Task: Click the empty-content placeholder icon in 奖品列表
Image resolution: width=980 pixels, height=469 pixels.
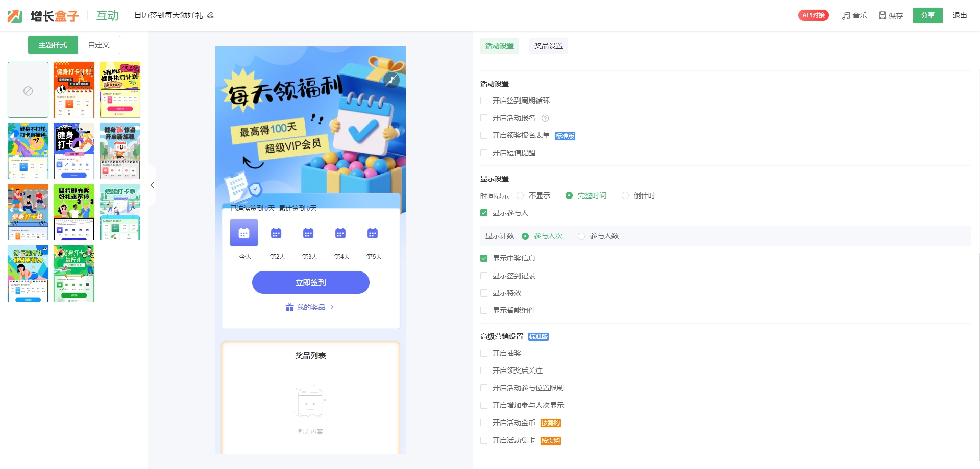Action: tap(309, 402)
